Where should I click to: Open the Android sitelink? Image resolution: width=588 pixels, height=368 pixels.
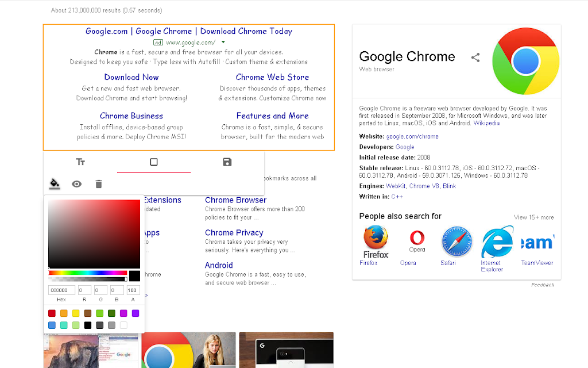219,266
